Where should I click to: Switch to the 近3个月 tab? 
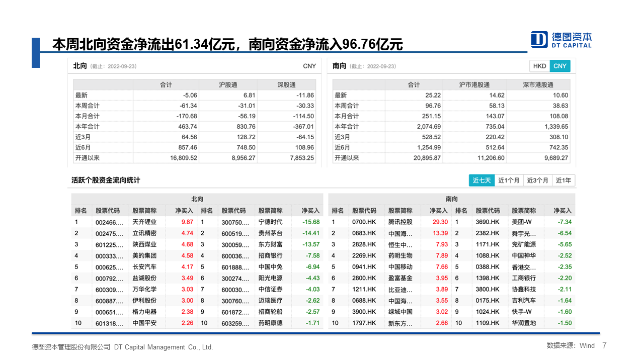coord(537,180)
